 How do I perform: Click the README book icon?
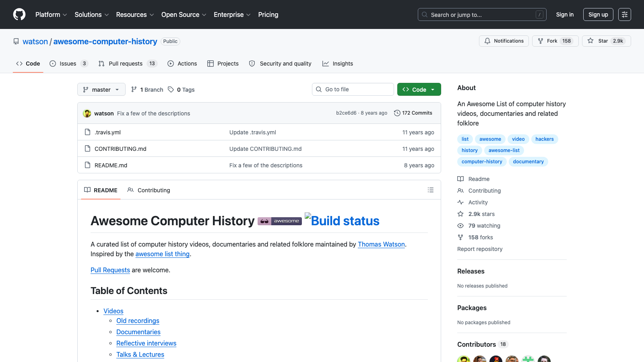pyautogui.click(x=87, y=190)
